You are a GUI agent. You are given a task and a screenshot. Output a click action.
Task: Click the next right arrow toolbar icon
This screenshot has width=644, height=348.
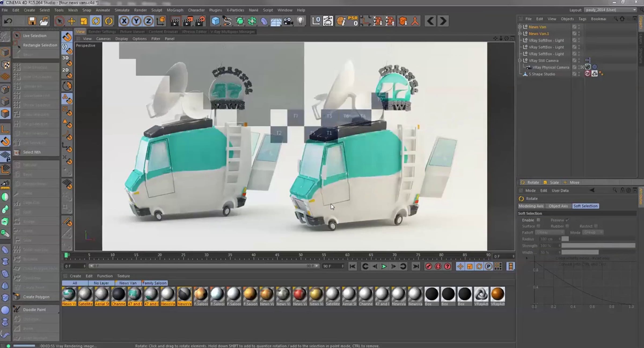coord(443,21)
